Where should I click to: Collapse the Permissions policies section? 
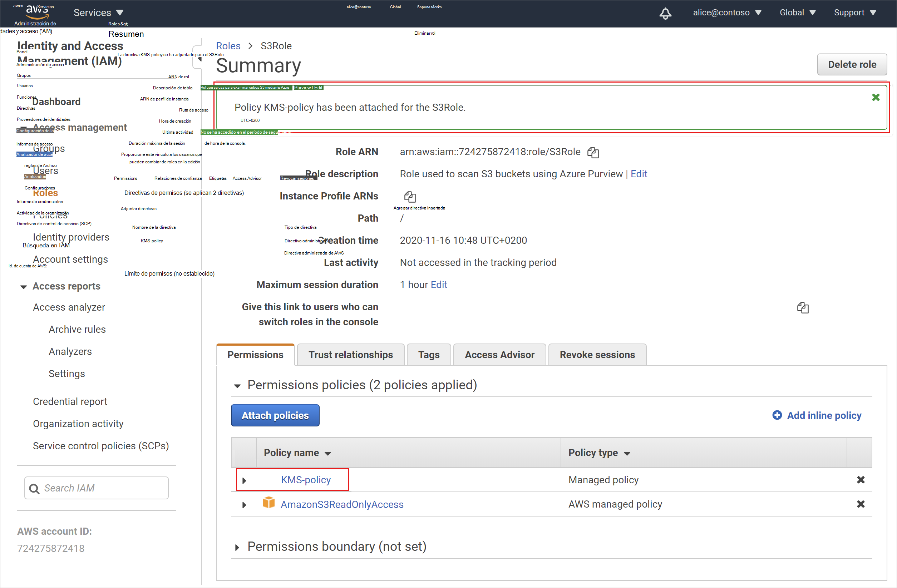coord(237,386)
